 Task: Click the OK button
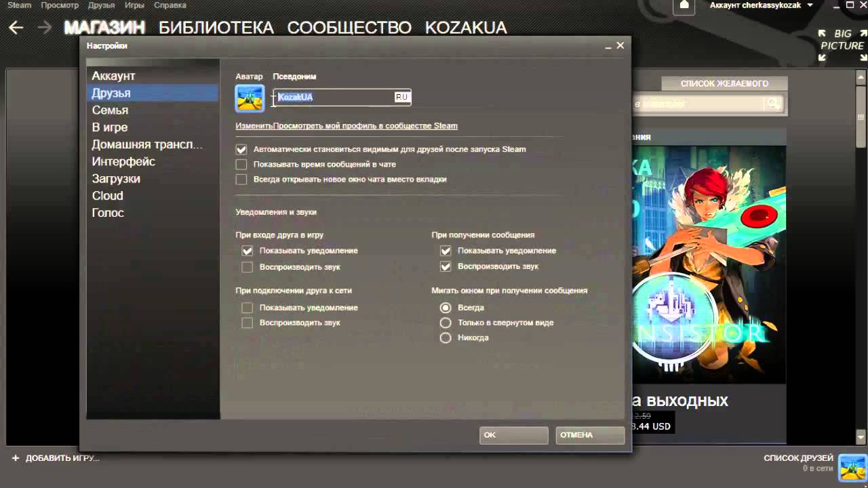pos(514,435)
